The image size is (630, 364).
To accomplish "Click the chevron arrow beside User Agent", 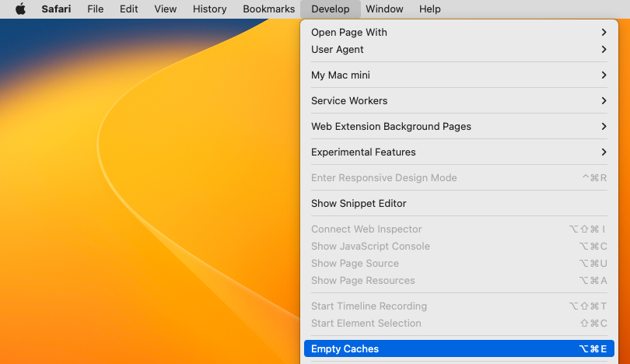I will click(604, 50).
